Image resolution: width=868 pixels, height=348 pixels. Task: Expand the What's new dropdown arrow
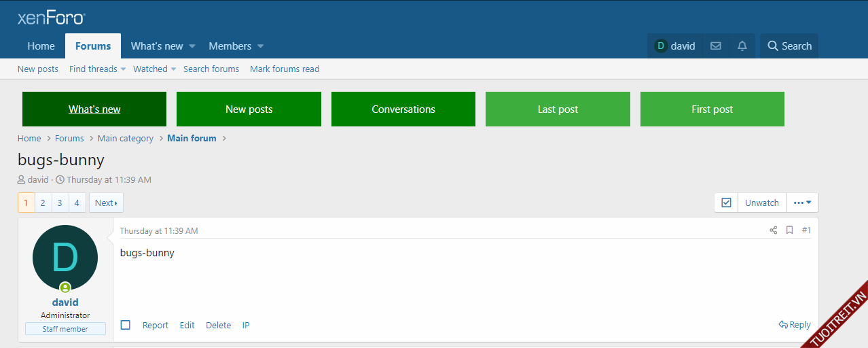coord(192,46)
